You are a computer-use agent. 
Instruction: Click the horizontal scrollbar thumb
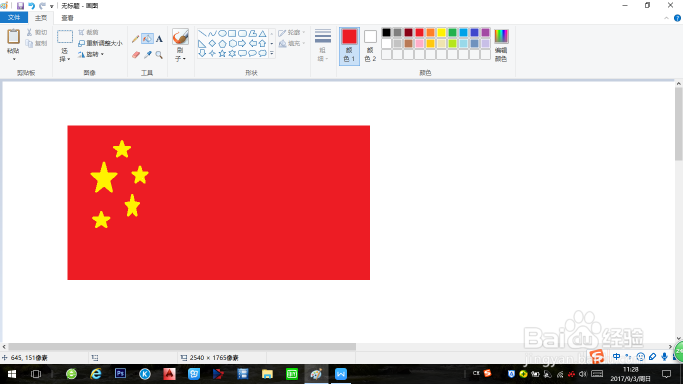pos(182,347)
